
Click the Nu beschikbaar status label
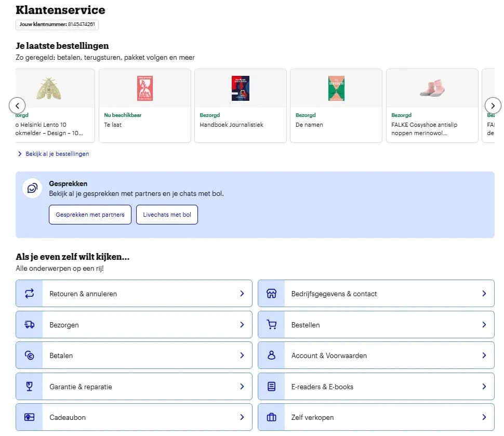(123, 115)
